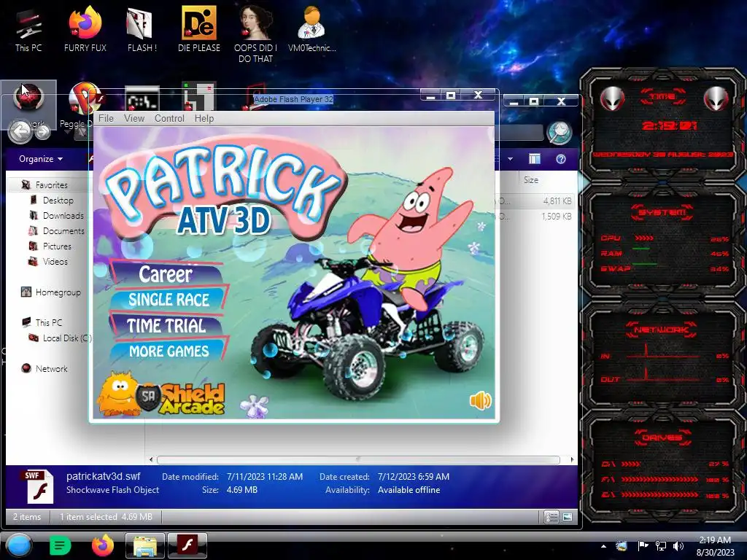This screenshot has width=747, height=560.
Task: Switch to details view icon in status bar
Action: coord(551,517)
